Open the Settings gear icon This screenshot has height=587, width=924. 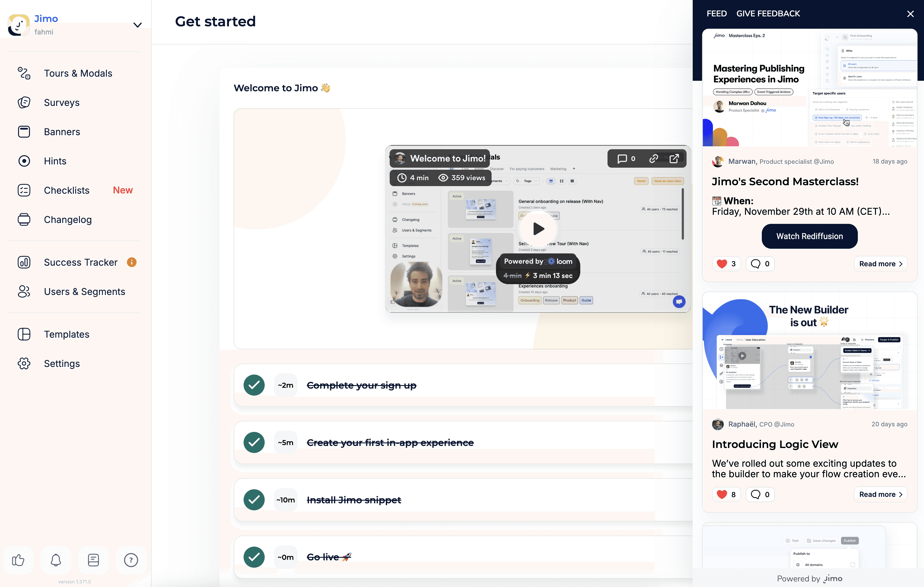24,363
